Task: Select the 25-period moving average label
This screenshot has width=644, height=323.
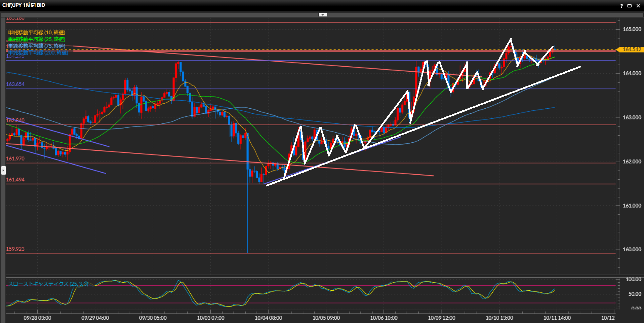Action: 37,39
